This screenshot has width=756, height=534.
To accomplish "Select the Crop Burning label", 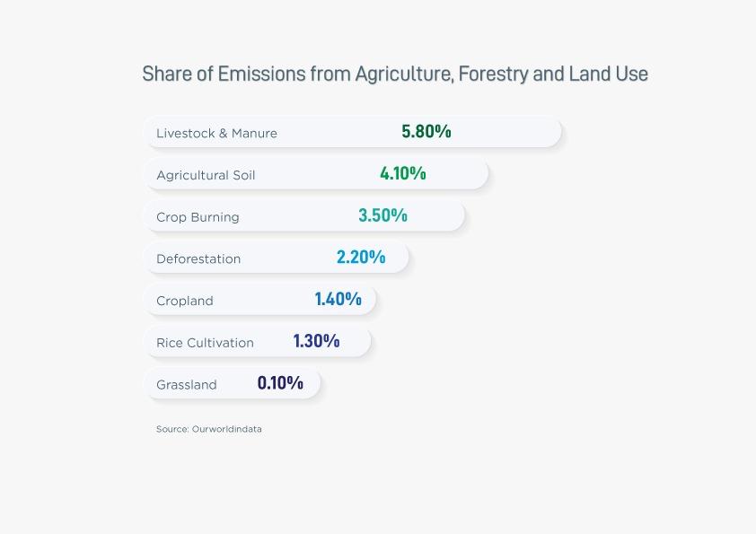I will point(198,217).
